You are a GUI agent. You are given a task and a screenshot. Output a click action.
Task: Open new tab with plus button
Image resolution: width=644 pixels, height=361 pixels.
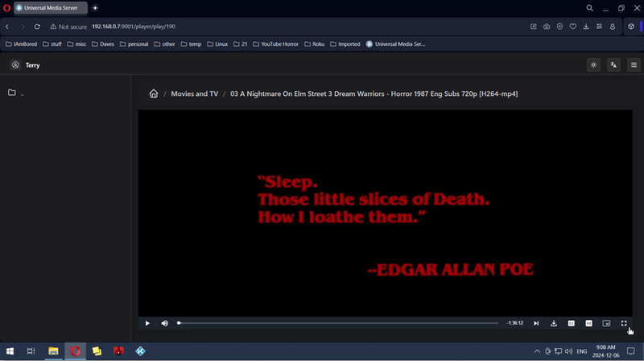tap(95, 8)
